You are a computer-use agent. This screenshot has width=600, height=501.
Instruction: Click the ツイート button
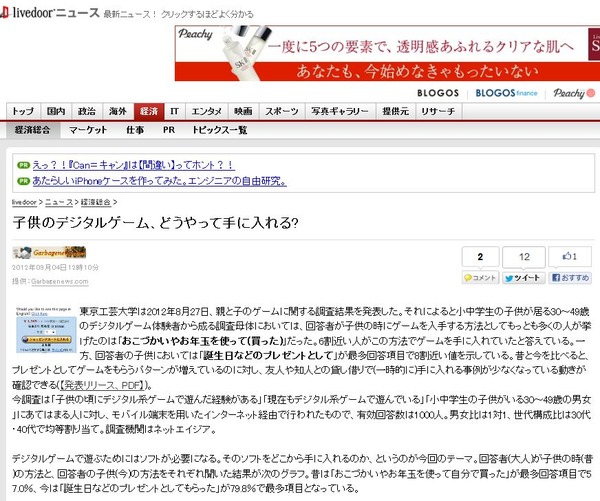(523, 278)
